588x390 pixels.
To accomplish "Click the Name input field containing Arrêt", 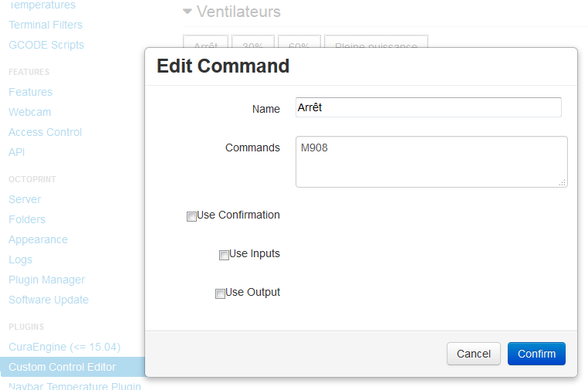I will pos(428,107).
